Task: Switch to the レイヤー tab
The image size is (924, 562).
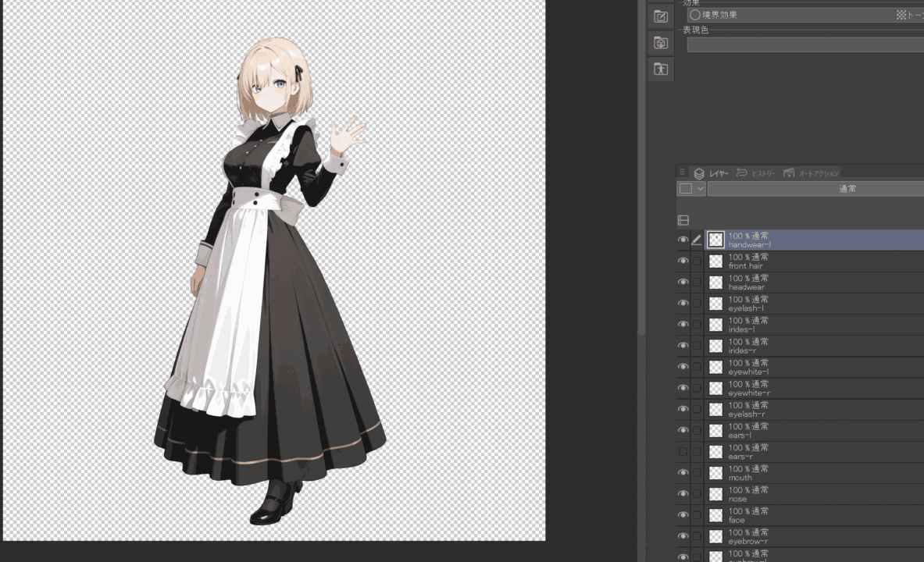Action: point(712,173)
